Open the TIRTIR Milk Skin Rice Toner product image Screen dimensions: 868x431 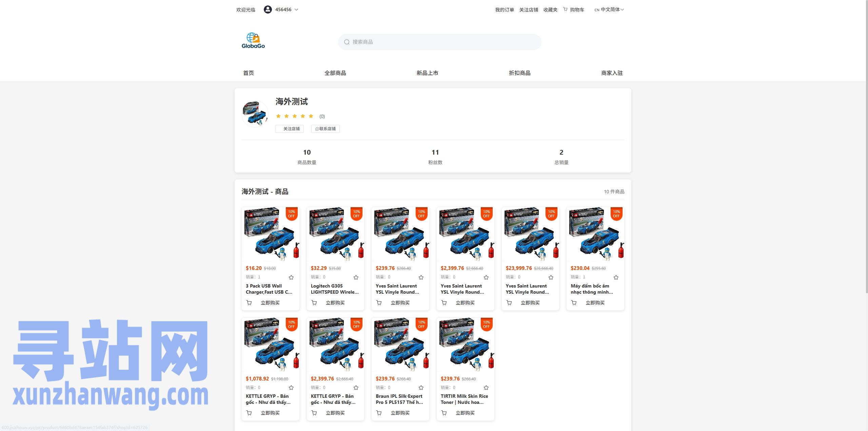pos(465,345)
